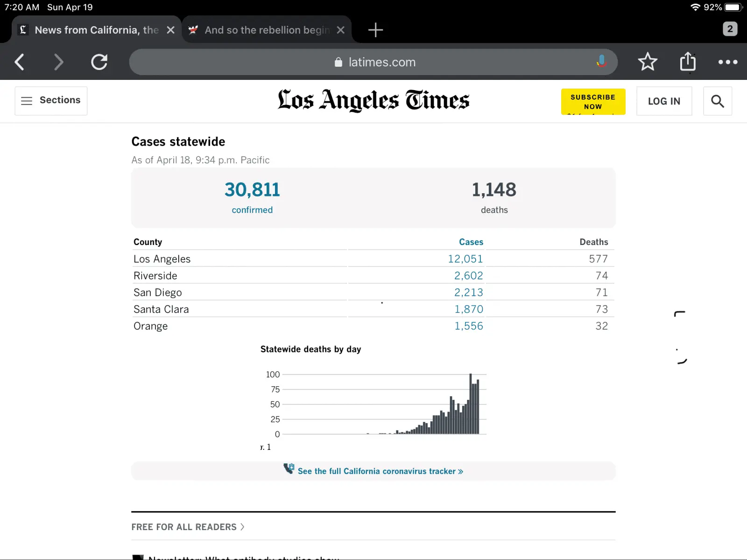Close the News from California tab
The height and width of the screenshot is (560, 747).
tap(171, 30)
